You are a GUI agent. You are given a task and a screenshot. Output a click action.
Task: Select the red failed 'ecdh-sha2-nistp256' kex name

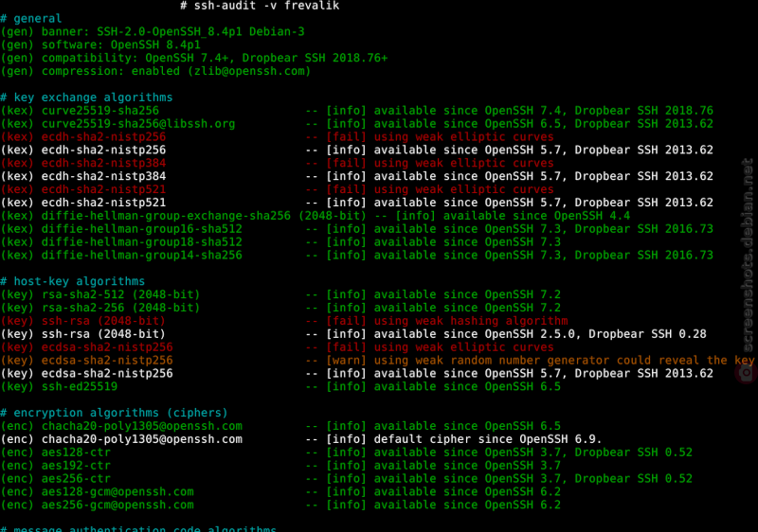[103, 137]
